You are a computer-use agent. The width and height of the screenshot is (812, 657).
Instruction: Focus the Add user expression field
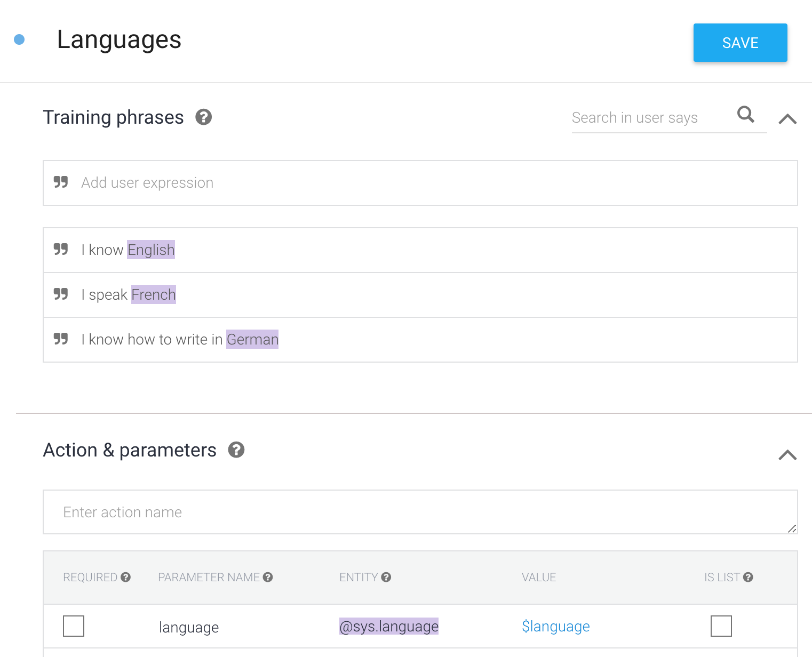pos(420,183)
